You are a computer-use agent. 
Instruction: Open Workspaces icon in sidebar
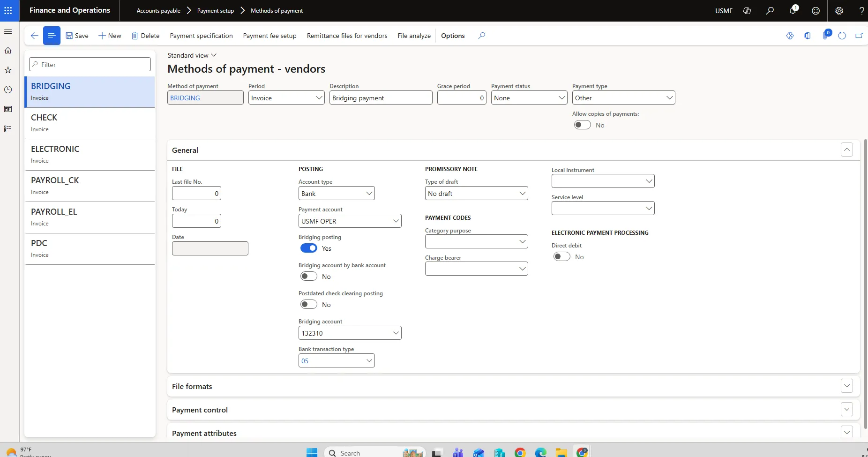[8, 109]
